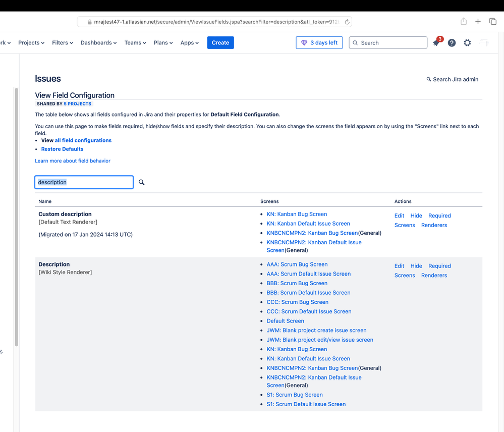Viewport: 504px width, 432px height.
Task: Open JWM: Blank project edit/view issue screen
Action: pyautogui.click(x=320, y=340)
